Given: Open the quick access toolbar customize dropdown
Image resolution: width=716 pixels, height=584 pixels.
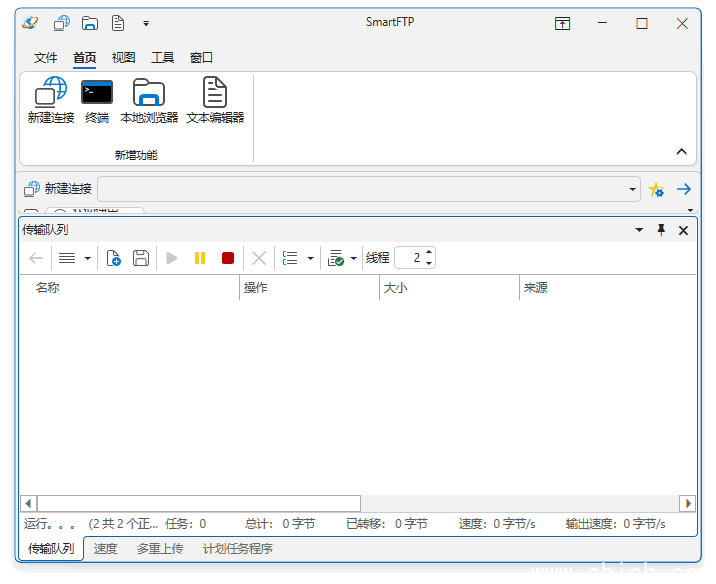Looking at the screenshot, I should coord(146,23).
